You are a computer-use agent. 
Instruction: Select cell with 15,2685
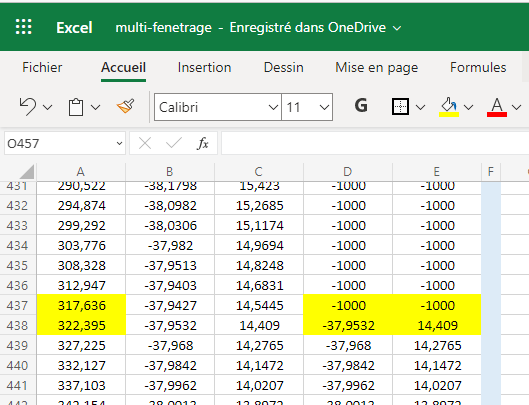click(x=259, y=206)
